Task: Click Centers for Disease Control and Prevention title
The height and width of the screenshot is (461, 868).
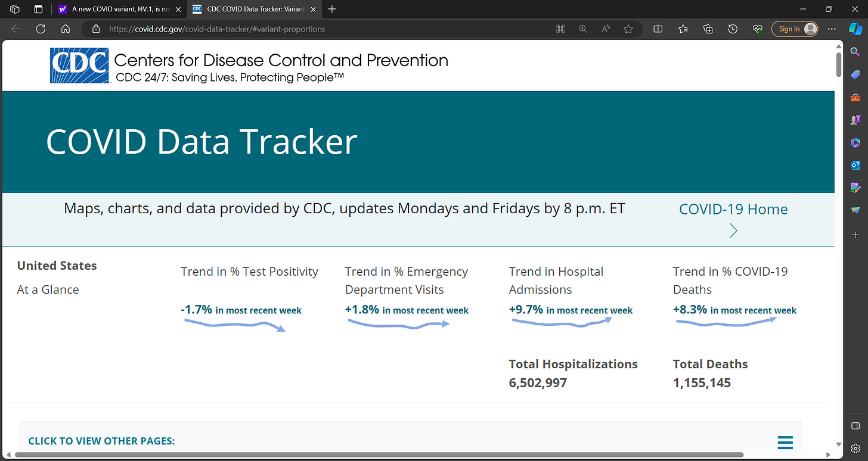Action: (x=281, y=60)
